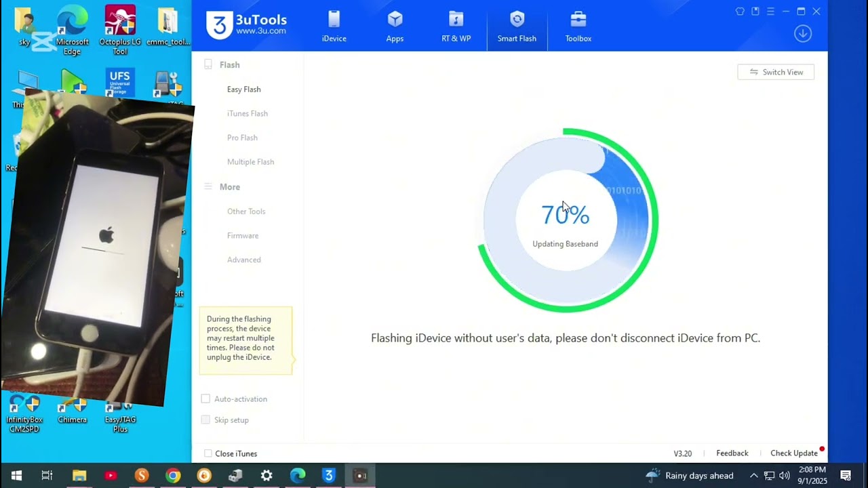Open the iDevice section

334,26
